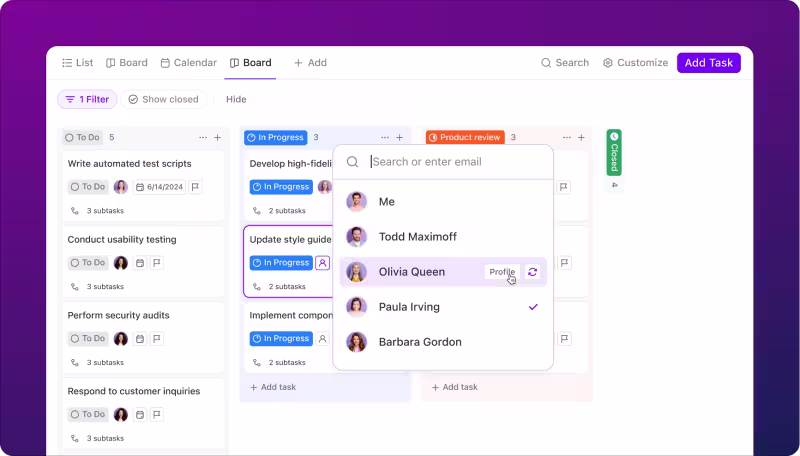The width and height of the screenshot is (800, 456).
Task: Select the active Board tab
Action: 251,63
